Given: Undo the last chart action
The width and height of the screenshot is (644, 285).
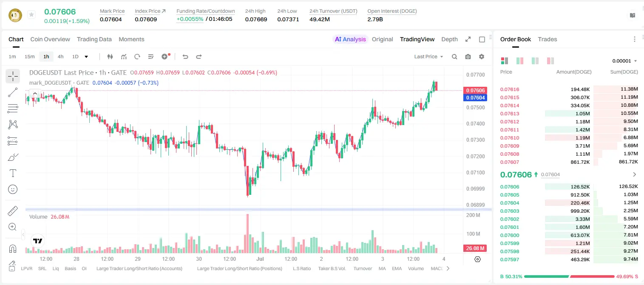Looking at the screenshot, I should coord(185,57).
